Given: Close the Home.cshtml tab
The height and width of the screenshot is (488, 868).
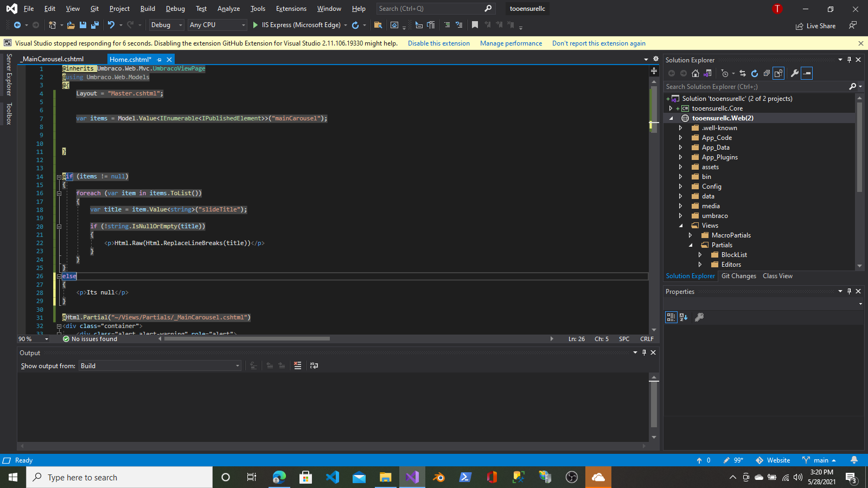Looking at the screenshot, I should click(169, 60).
